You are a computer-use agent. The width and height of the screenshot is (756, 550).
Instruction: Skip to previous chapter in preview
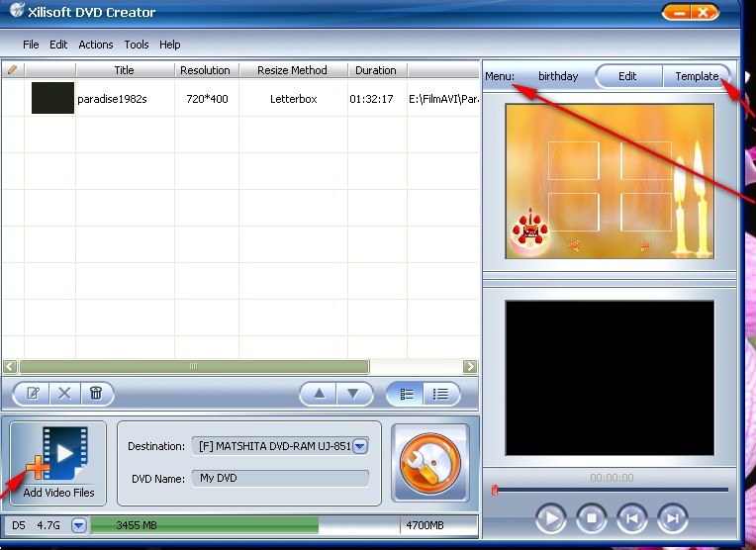tap(631, 518)
